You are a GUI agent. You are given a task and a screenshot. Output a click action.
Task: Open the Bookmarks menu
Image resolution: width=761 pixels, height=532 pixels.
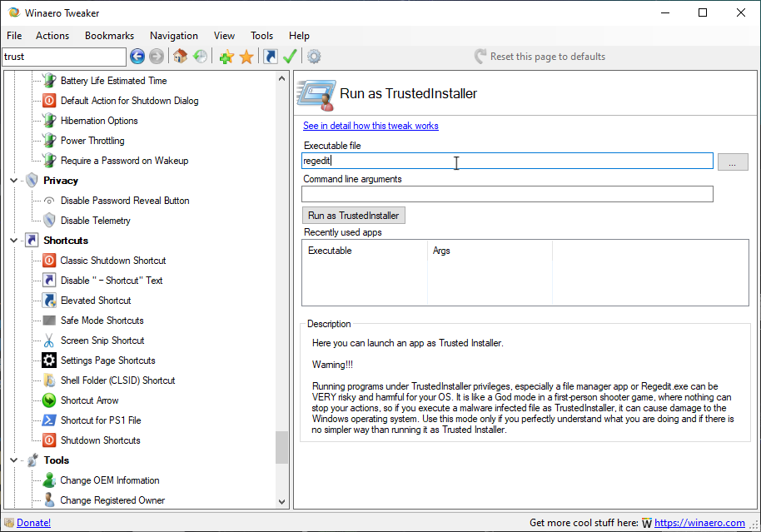[x=110, y=36]
